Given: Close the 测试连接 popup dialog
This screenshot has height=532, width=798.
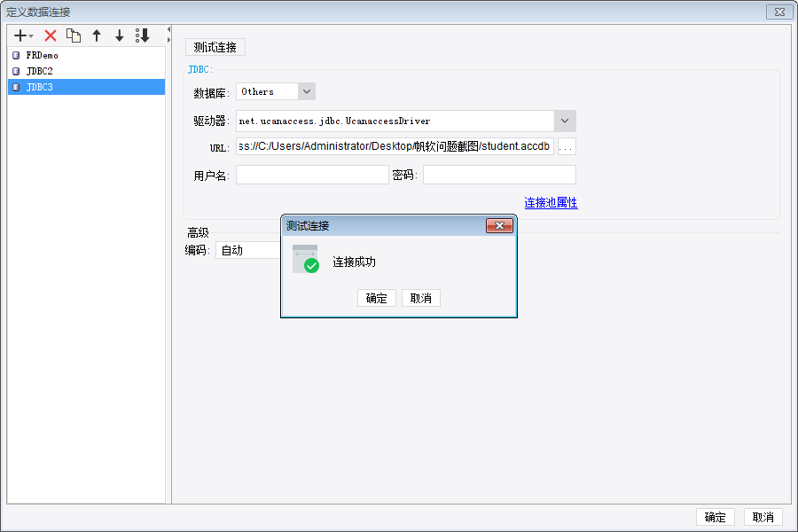Looking at the screenshot, I should coord(499,225).
